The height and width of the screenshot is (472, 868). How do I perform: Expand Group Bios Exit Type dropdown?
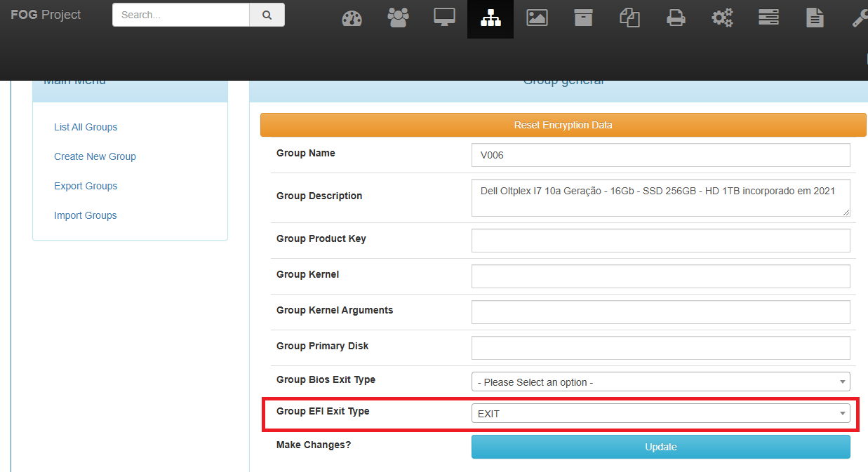coord(660,382)
